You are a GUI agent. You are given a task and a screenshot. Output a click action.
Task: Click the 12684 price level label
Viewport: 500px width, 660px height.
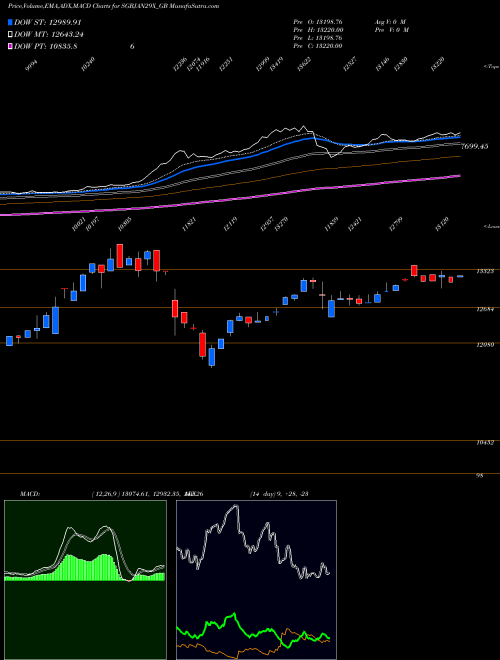pos(485,309)
